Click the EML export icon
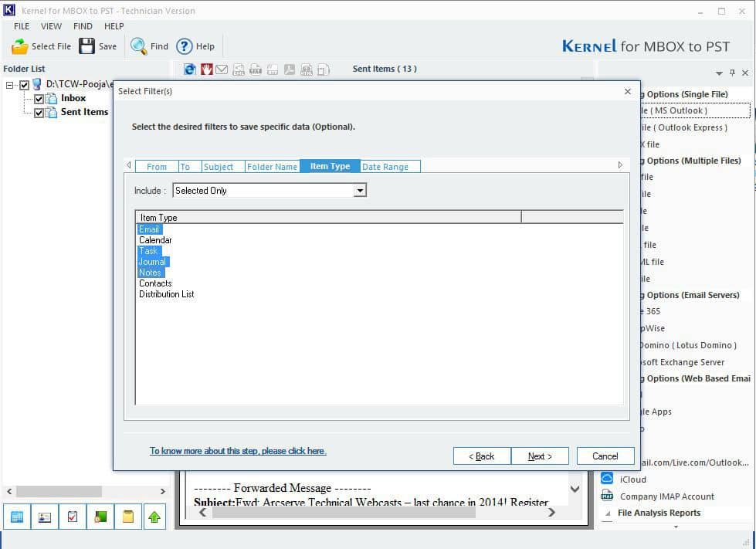Viewport: 756px width, 549px height. click(239, 69)
